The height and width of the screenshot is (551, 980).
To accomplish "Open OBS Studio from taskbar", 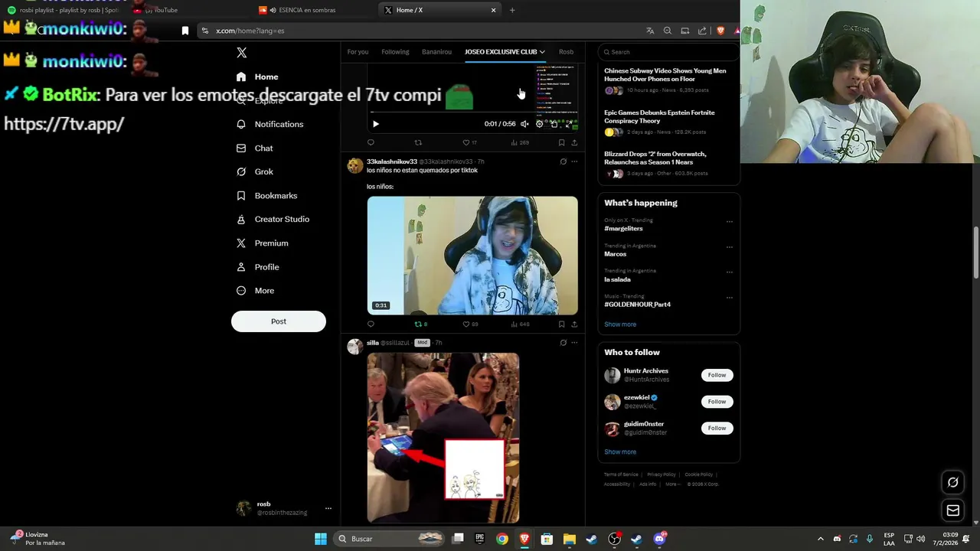I will pyautogui.click(x=614, y=539).
